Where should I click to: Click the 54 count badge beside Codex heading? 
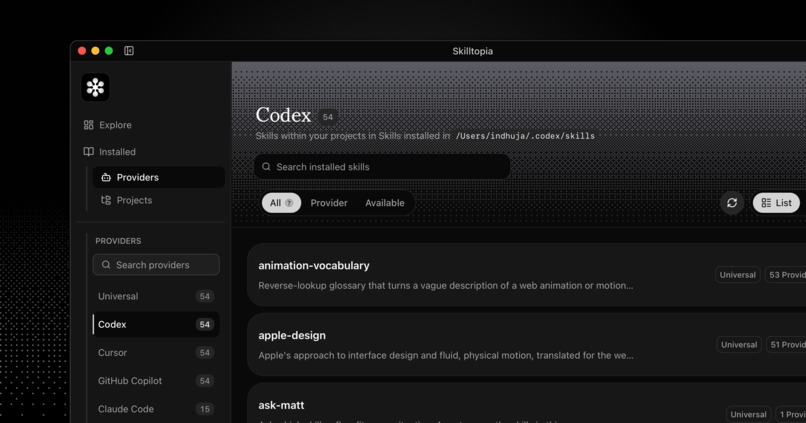coord(327,117)
